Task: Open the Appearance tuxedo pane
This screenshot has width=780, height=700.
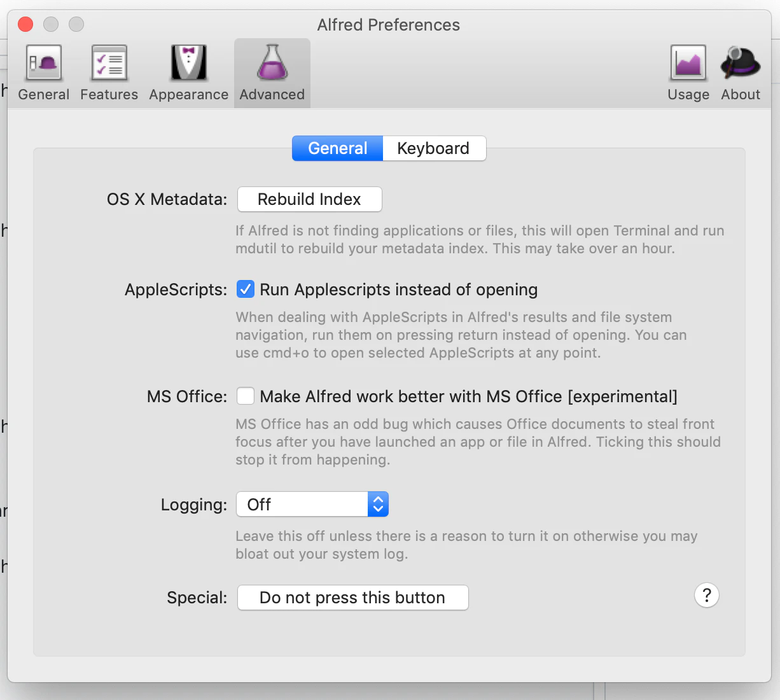Action: pos(189,73)
